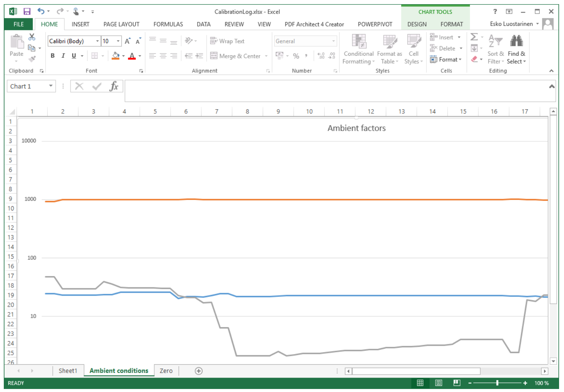This screenshot has width=564, height=392.
Task: Click the font color red A swatch
Action: (132, 56)
